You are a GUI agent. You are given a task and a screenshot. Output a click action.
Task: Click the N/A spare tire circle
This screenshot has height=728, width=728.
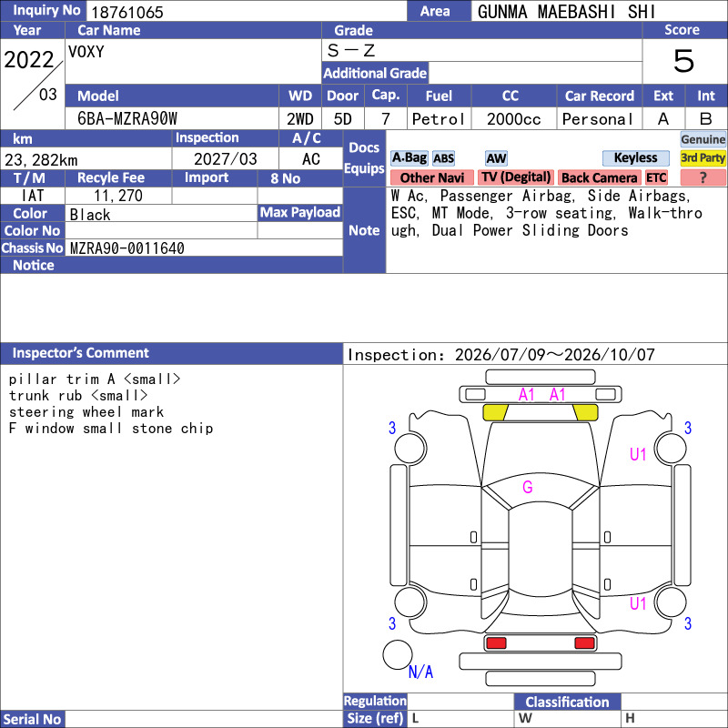pos(398,654)
